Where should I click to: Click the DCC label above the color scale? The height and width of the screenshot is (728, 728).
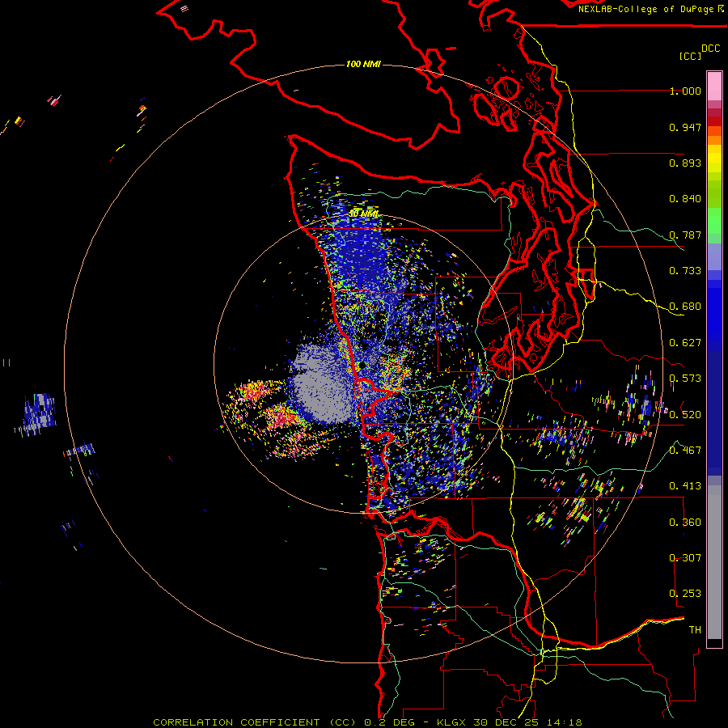click(x=710, y=49)
